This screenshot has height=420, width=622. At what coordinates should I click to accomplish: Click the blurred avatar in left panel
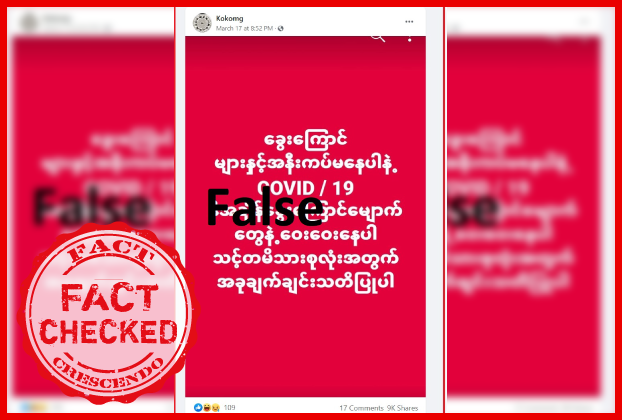(30, 23)
